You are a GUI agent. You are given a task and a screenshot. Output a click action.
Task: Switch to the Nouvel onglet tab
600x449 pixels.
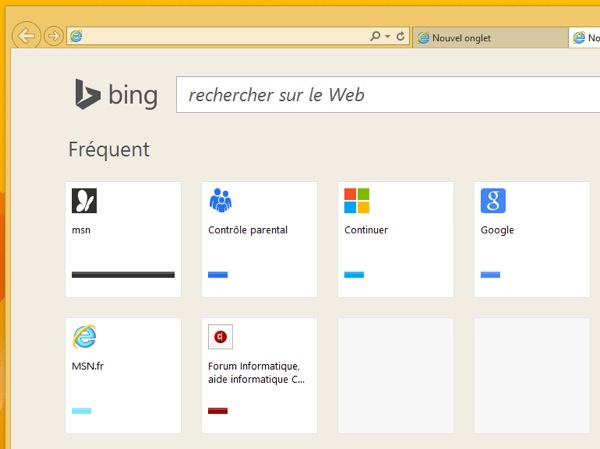point(491,38)
